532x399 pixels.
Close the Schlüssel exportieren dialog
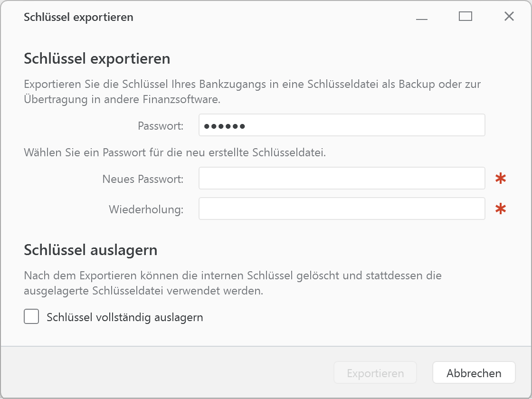coord(509,16)
